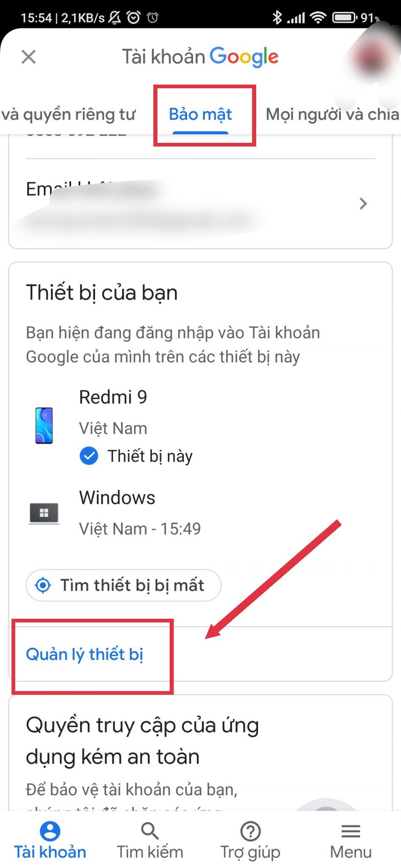Open the Redmi 9 device entry

(x=200, y=426)
